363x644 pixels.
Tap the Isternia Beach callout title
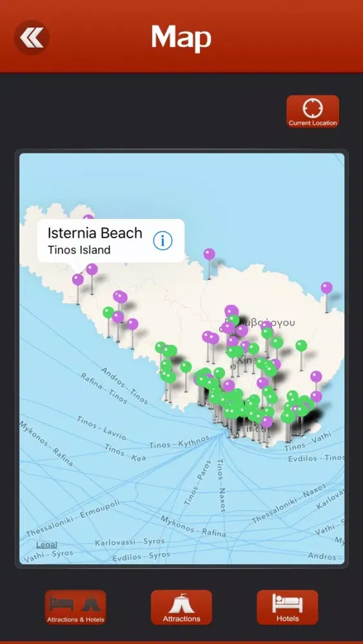[95, 233]
